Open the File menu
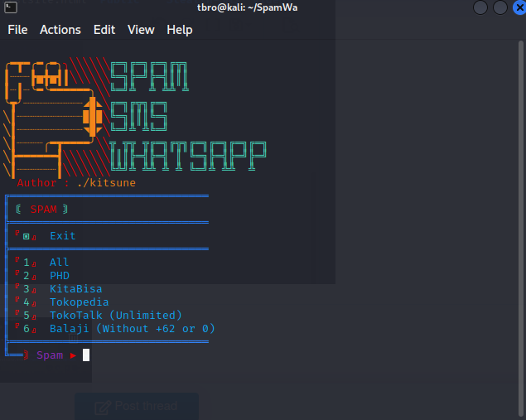This screenshot has width=526, height=420. [17, 30]
